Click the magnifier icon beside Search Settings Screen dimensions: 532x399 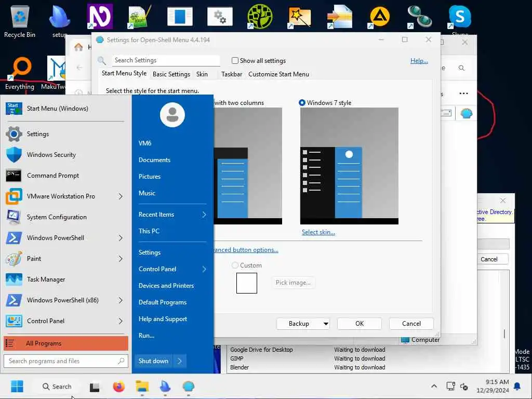coord(102,61)
